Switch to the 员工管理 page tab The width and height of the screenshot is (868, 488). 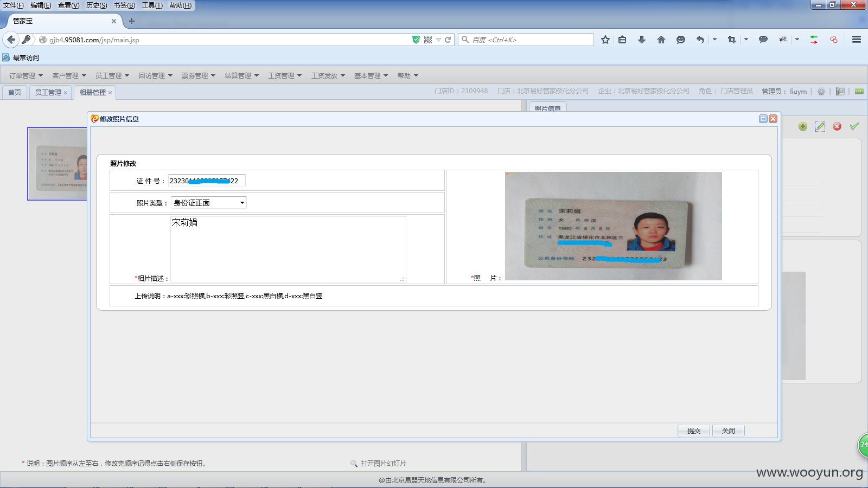click(x=48, y=92)
